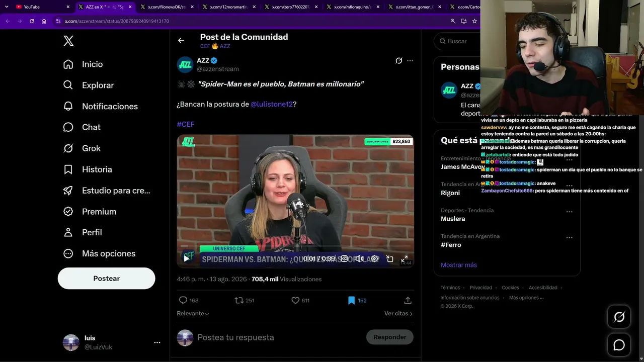Open the @lulistone12 mention link
644x362 pixels.
pos(272,104)
